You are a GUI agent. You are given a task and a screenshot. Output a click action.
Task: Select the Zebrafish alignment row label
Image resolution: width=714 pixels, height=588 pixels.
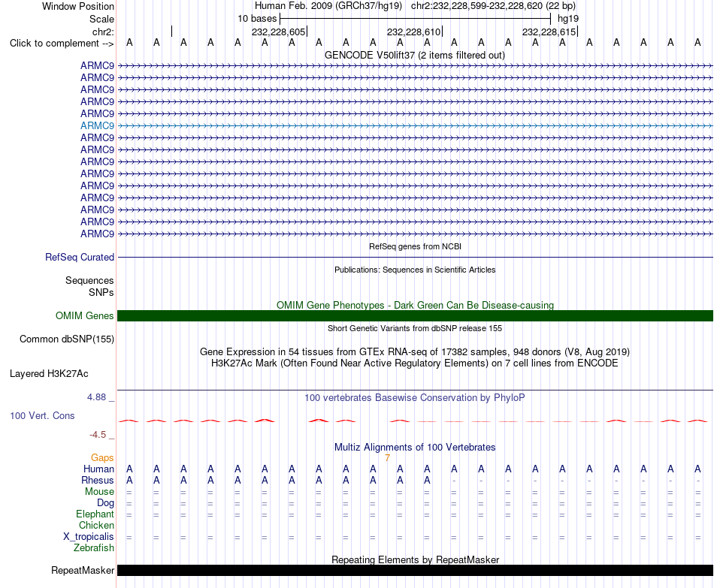(94, 548)
